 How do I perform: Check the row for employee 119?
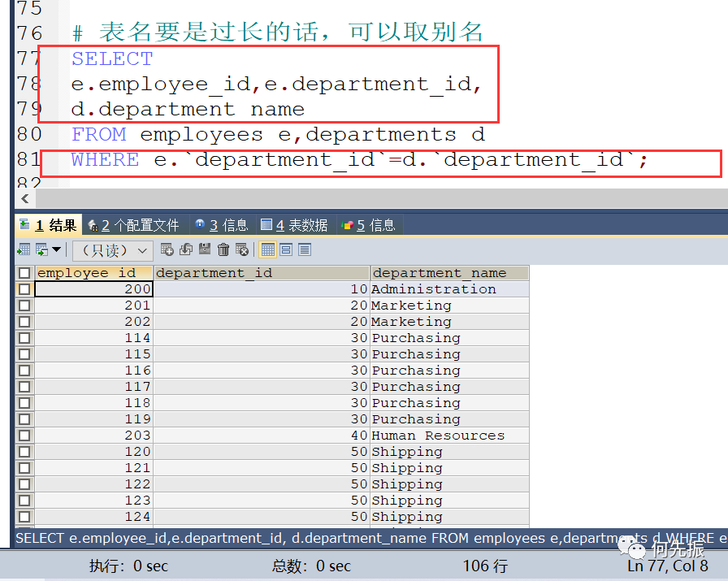tap(24, 419)
